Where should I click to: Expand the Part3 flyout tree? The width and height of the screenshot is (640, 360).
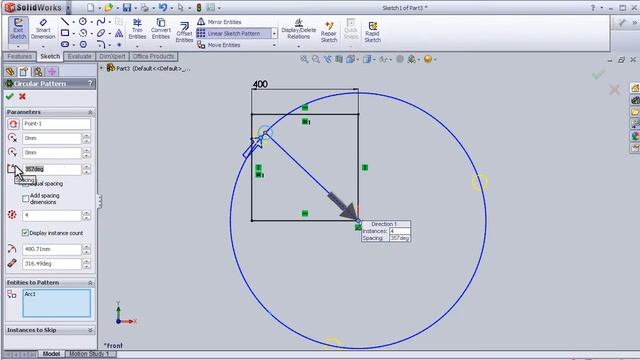point(102,68)
